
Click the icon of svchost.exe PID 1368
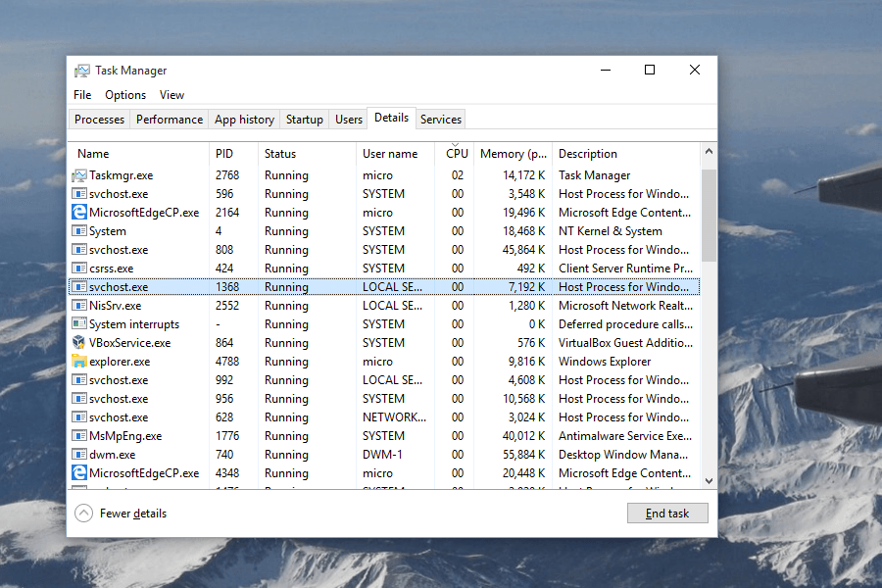point(79,287)
